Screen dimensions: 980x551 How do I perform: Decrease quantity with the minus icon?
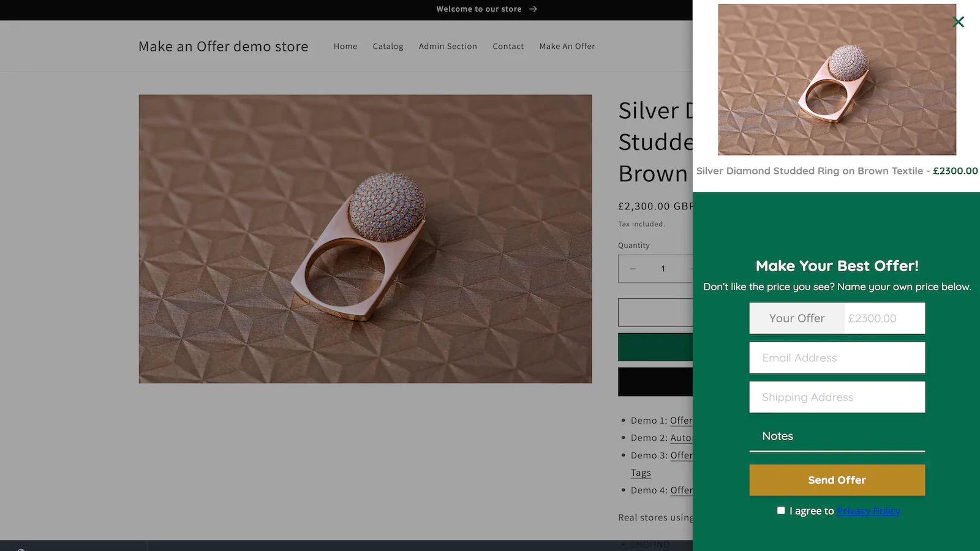tap(633, 269)
